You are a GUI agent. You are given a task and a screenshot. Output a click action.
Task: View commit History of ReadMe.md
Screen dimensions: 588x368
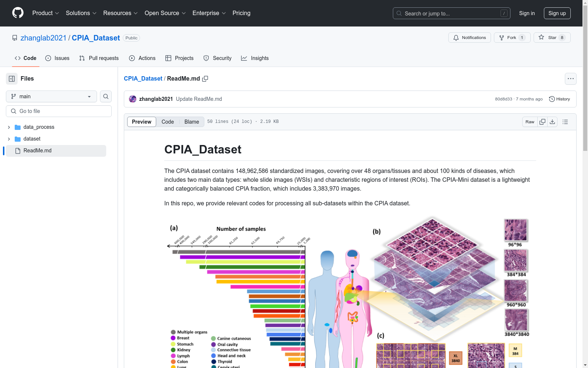point(559,99)
